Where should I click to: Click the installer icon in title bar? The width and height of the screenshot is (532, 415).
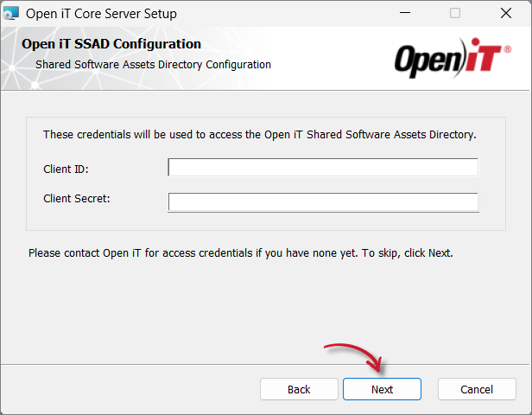[x=11, y=14]
